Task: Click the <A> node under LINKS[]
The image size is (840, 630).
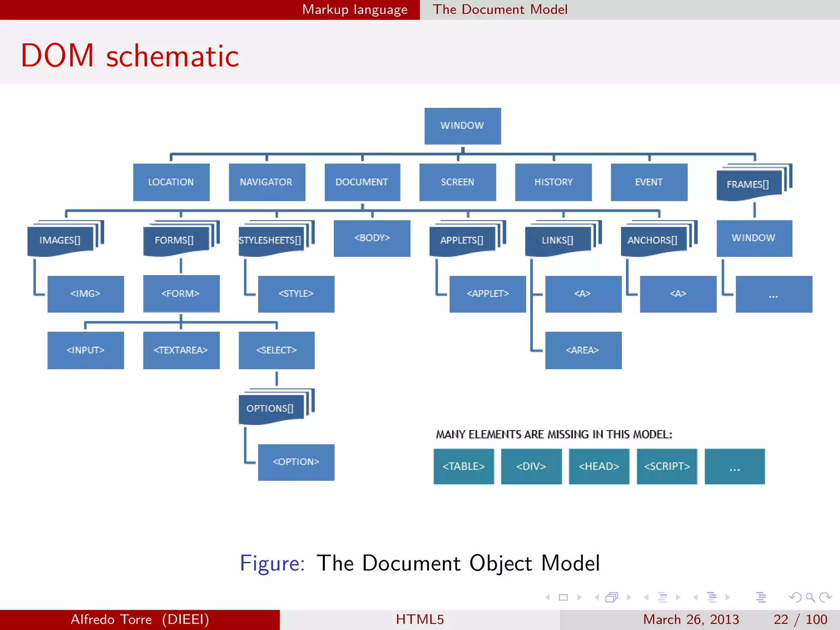Action: [x=583, y=294]
